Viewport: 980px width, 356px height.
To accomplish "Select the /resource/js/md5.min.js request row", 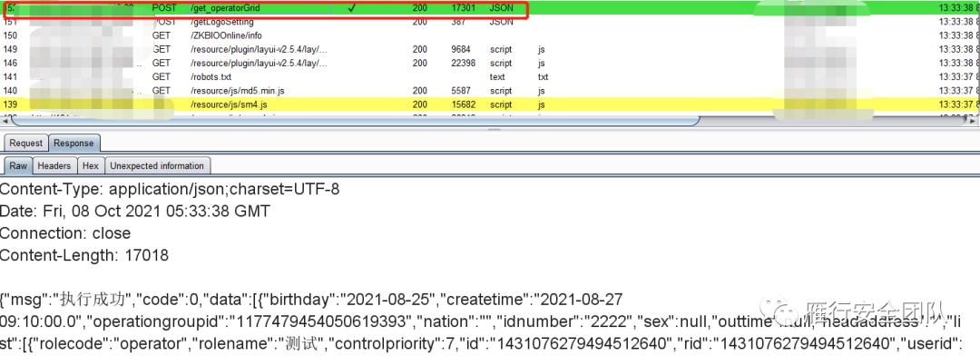I will pos(490,91).
